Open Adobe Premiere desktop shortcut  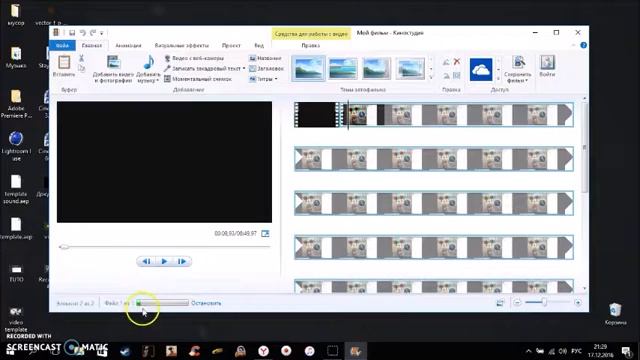16,104
